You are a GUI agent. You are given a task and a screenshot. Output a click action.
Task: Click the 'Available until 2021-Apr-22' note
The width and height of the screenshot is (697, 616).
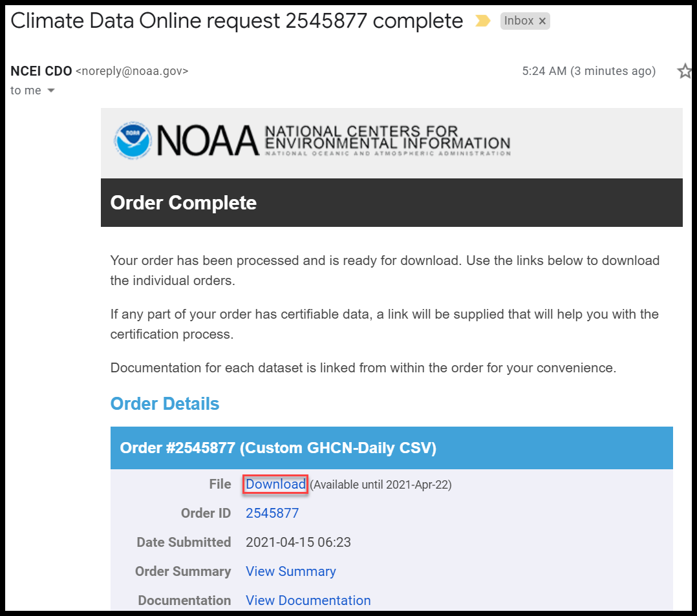(381, 485)
